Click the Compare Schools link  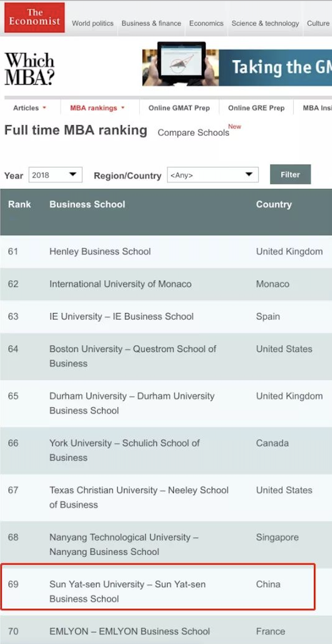[194, 133]
